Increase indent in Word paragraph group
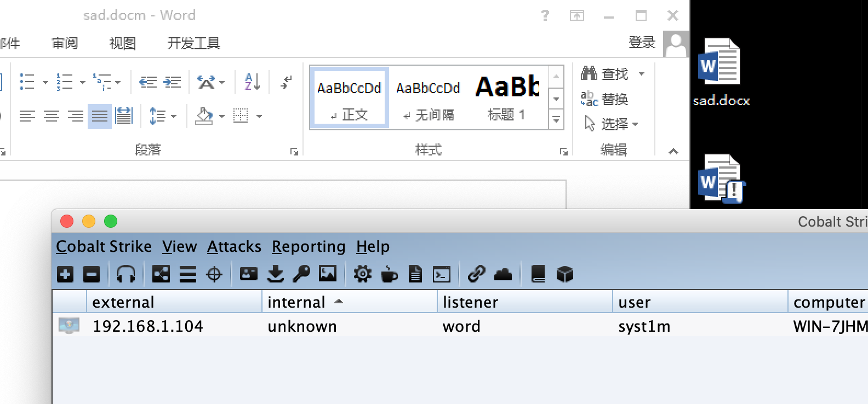This screenshot has width=868, height=404. click(172, 82)
